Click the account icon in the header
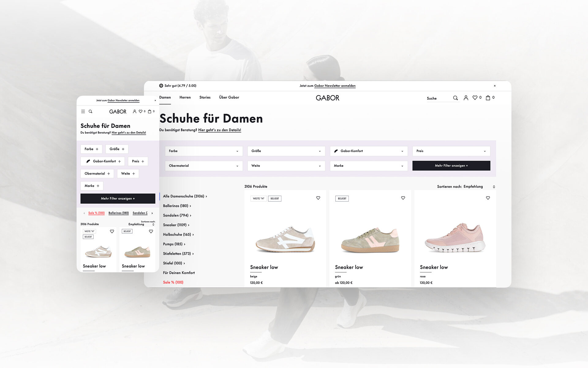This screenshot has width=588, height=368. pos(466,98)
